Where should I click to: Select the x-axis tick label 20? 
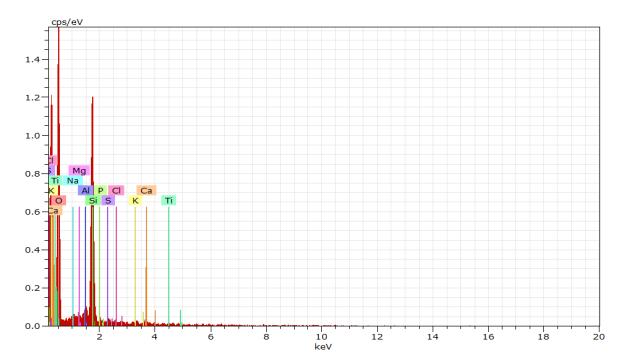[x=599, y=337]
